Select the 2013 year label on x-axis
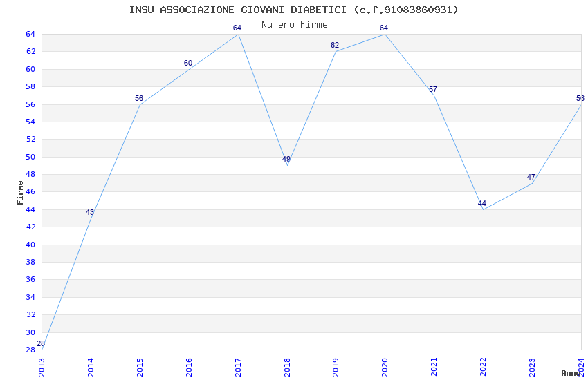 click(x=42, y=368)
